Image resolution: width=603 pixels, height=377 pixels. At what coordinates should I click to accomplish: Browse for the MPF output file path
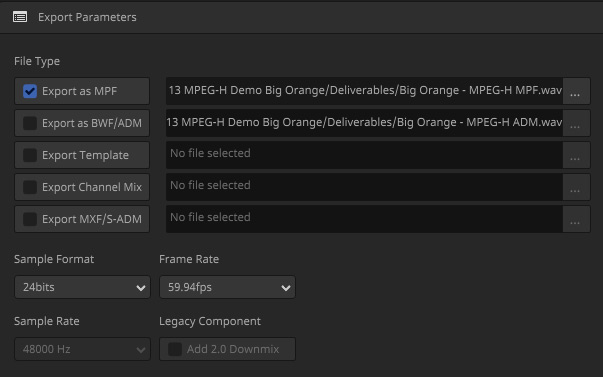pyautogui.click(x=576, y=91)
